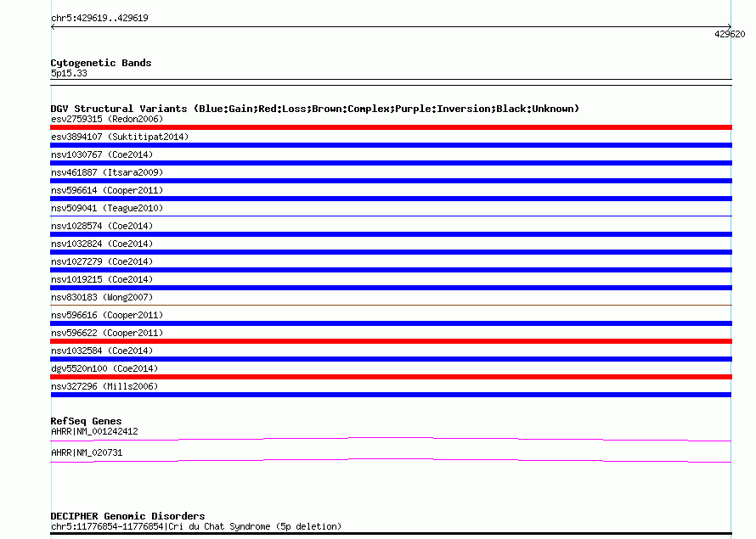Click the blue bar under nsv461887
The width and height of the screenshot is (756, 539).
[391, 181]
